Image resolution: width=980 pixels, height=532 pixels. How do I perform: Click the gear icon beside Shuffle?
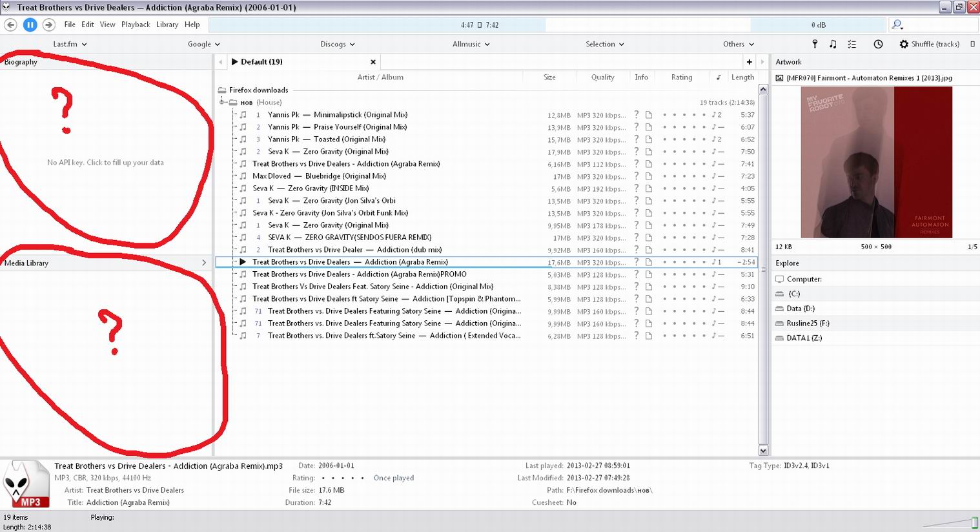pos(904,44)
